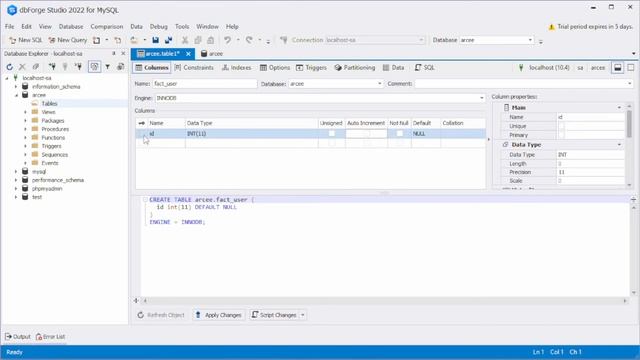Close the Database Explorer panel
The height and width of the screenshot is (360, 640).
coord(123,53)
